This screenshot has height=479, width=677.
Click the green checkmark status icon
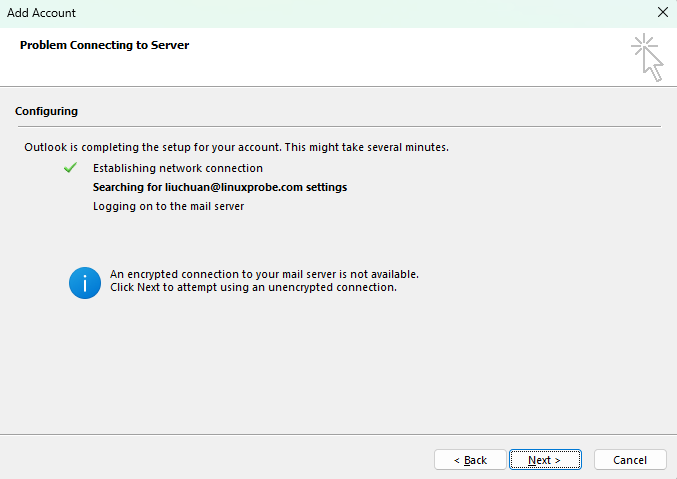pyautogui.click(x=70, y=168)
